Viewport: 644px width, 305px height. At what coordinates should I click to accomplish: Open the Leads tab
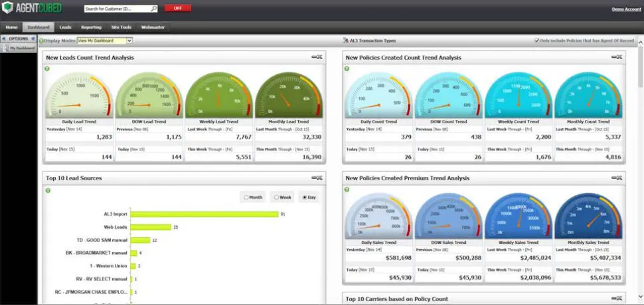point(65,27)
